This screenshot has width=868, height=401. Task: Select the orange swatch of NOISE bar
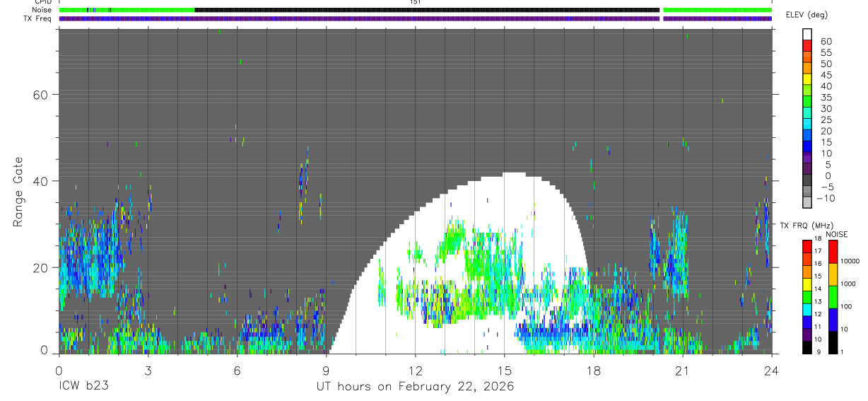pos(833,274)
